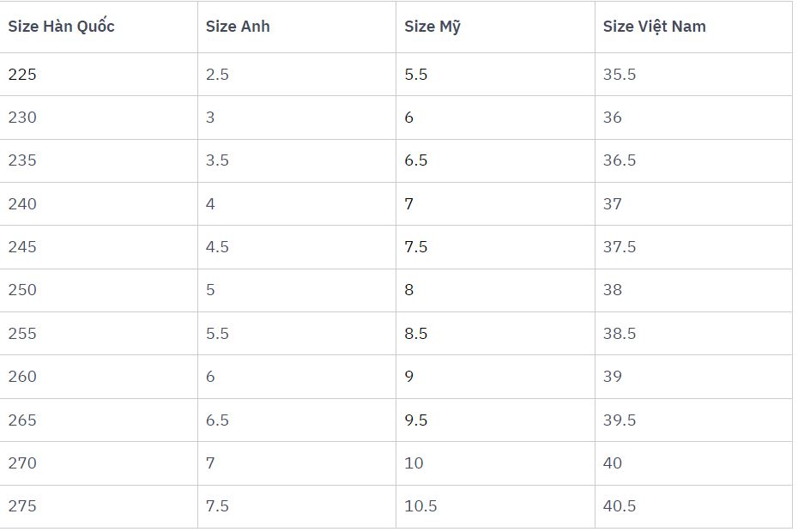Select the Vietnam size 37 cell
798x532 pixels.
tap(613, 204)
